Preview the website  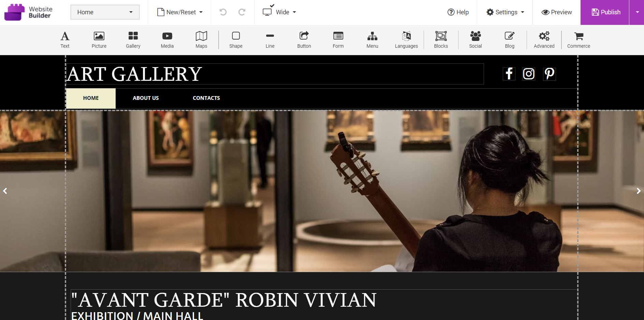coord(557,12)
